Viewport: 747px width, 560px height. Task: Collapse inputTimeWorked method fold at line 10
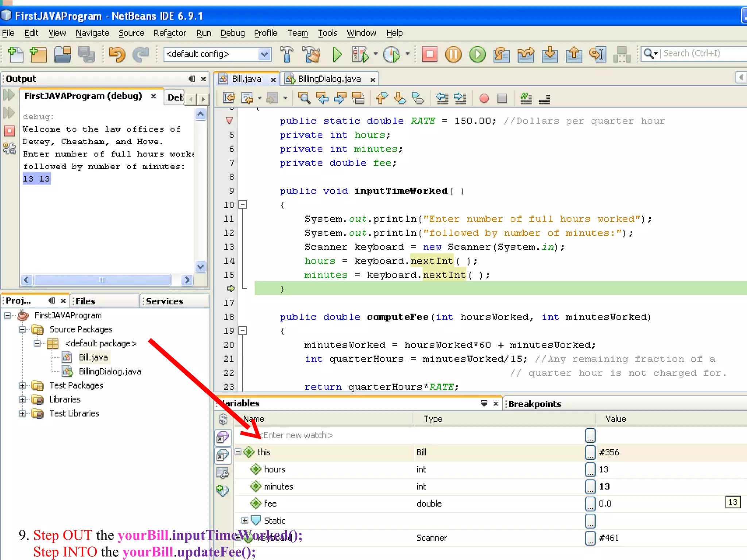coord(243,205)
